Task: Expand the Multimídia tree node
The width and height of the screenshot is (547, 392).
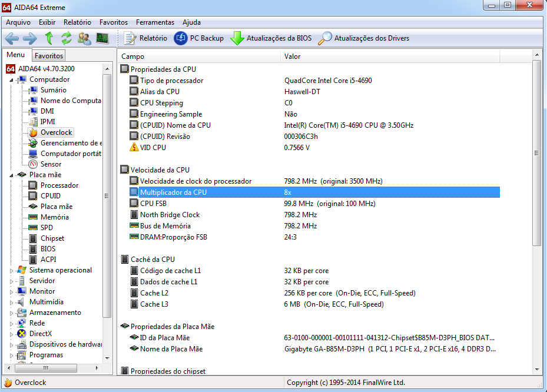Action: 11,303
